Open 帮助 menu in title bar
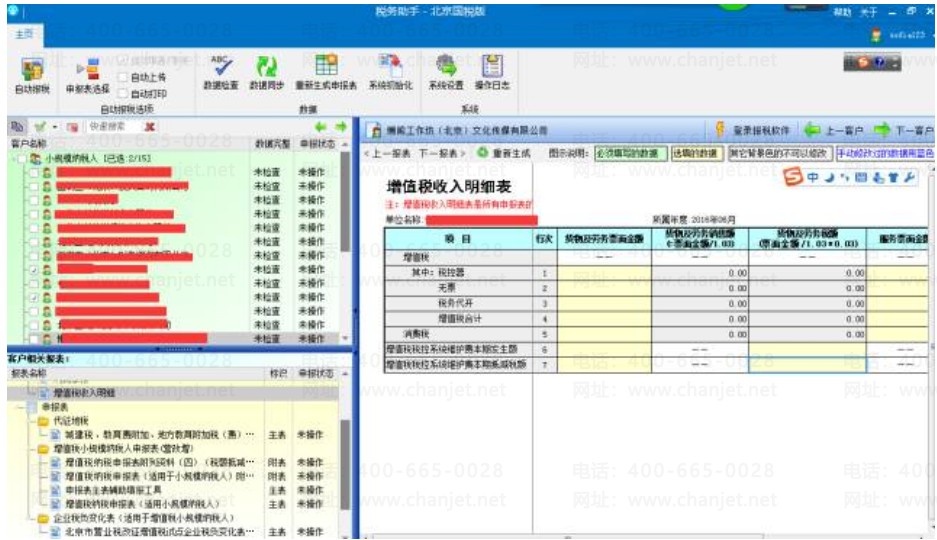The width and height of the screenshot is (937, 540). pos(842,11)
